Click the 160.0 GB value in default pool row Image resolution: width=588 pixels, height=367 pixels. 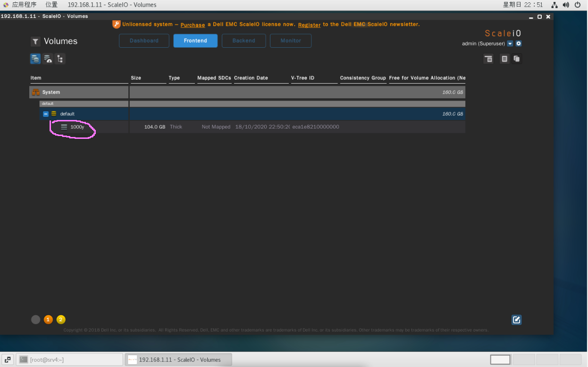pos(453,114)
